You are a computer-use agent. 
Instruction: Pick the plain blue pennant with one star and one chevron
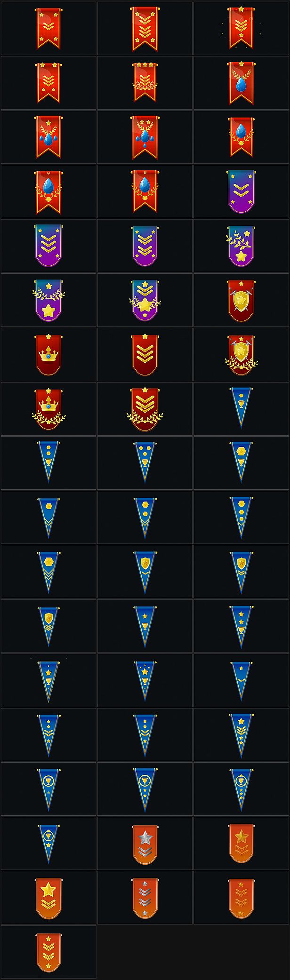tap(241, 680)
